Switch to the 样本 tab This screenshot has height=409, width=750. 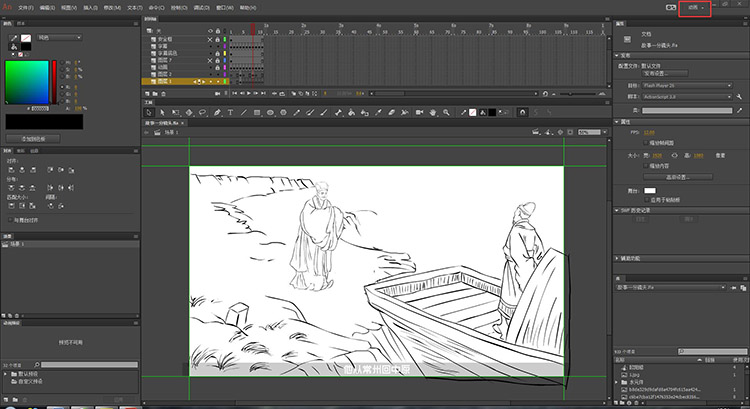[x=21, y=23]
